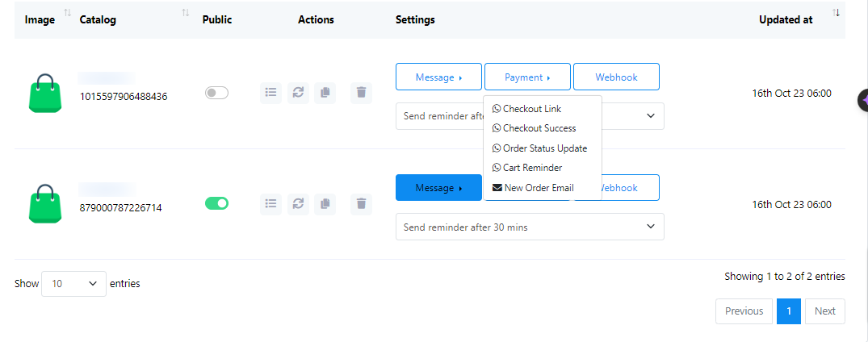This screenshot has height=342, width=868.
Task: Select Checkout Link menu option
Action: point(531,109)
